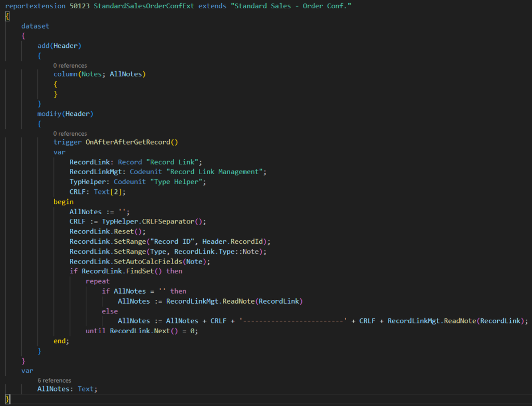This screenshot has height=406, width=532.
Task: Open the '6 references' CodeLens link
Action: [x=54, y=381]
